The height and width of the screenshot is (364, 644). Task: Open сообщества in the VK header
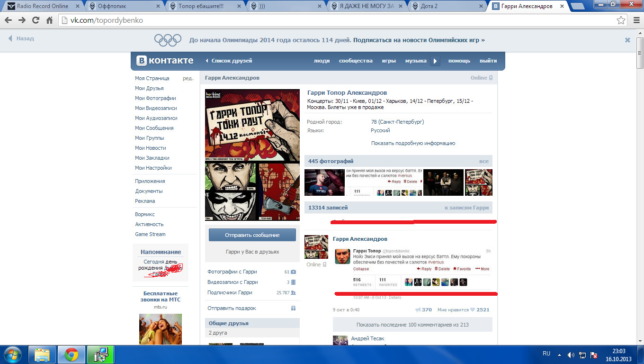pos(356,61)
